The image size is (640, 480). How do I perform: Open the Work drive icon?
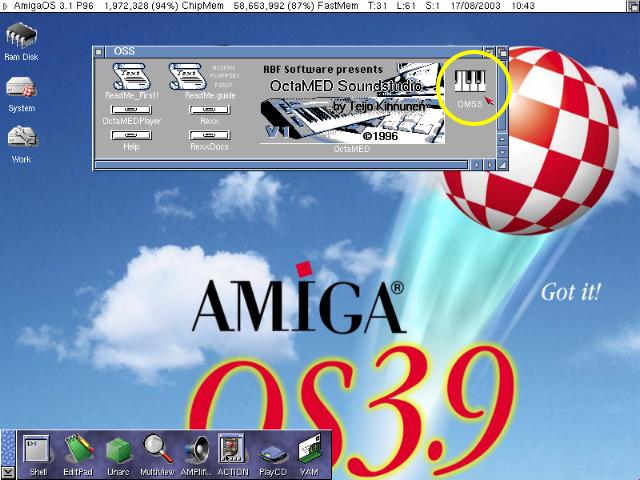tap(22, 145)
